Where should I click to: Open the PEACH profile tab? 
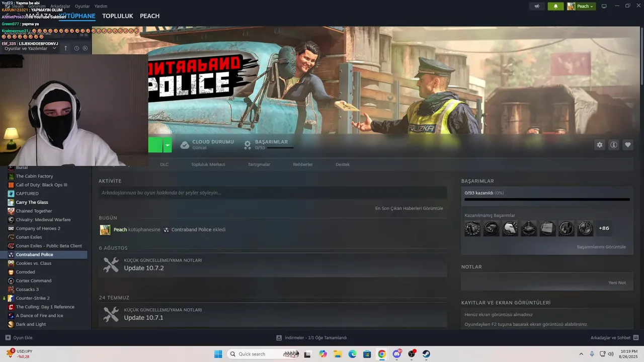(x=149, y=16)
